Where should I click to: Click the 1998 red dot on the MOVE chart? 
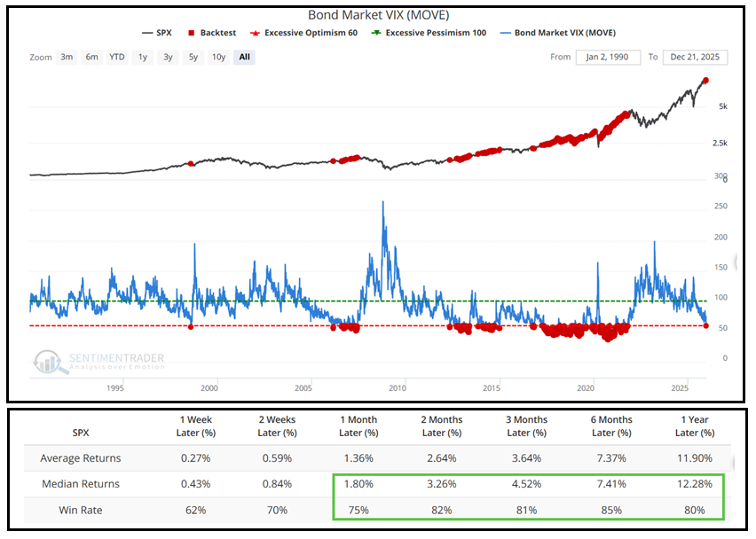point(191,326)
